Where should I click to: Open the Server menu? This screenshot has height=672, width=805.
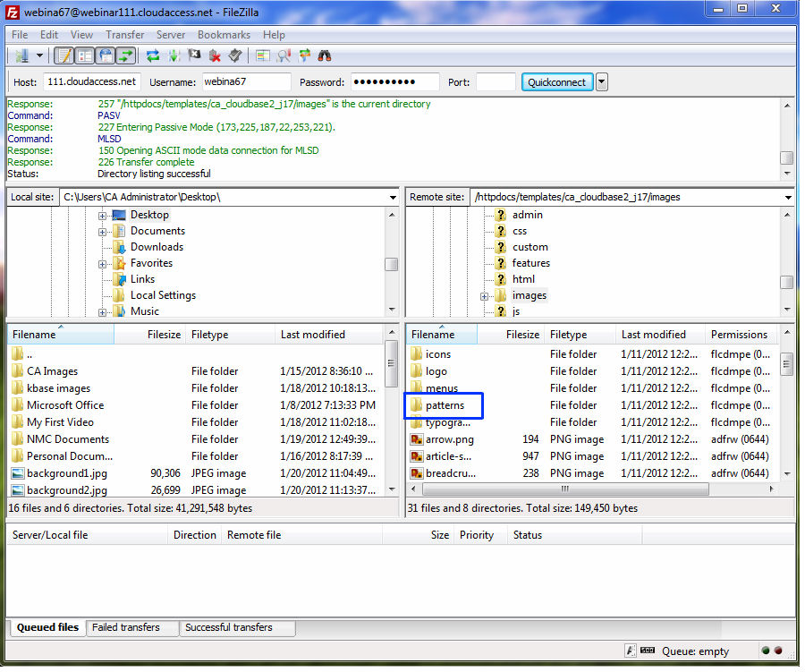click(171, 35)
